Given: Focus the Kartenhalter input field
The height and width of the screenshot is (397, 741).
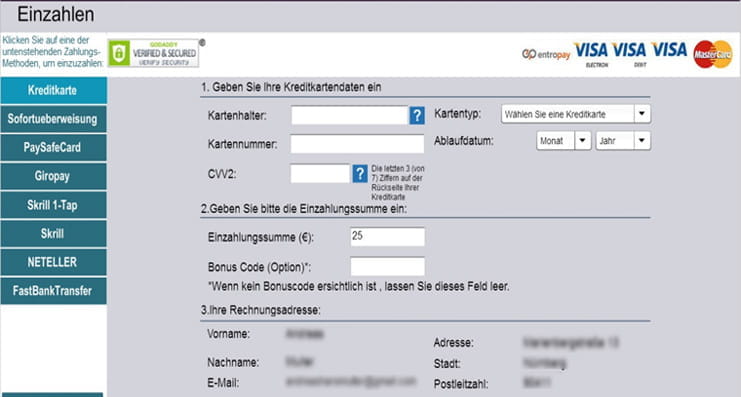Looking at the screenshot, I should 349,115.
